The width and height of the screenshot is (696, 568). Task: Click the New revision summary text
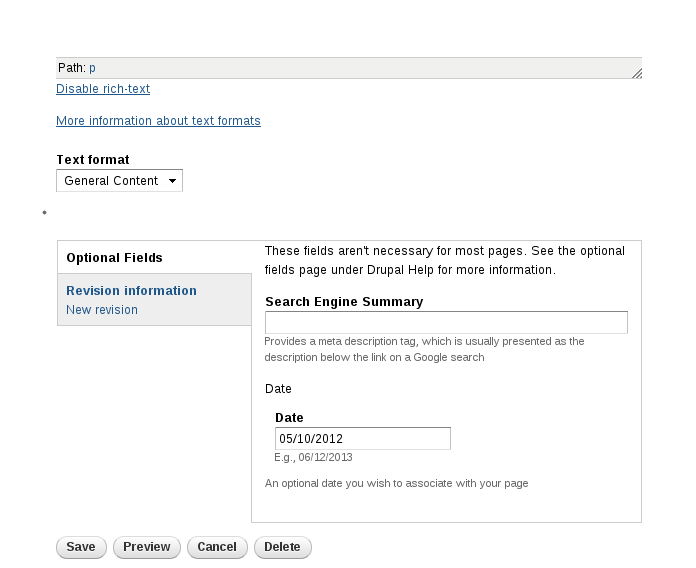102,310
